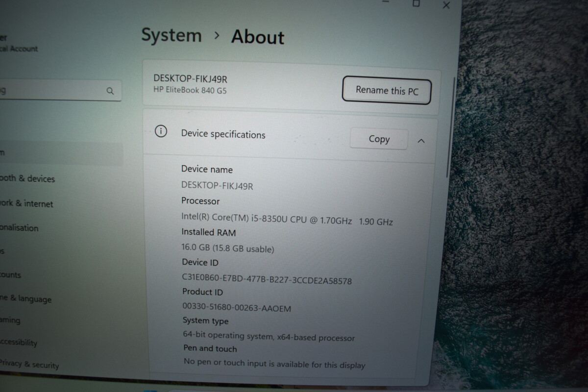The height and width of the screenshot is (392, 588).
Task: Open Accounts settings
Action: coord(10,275)
